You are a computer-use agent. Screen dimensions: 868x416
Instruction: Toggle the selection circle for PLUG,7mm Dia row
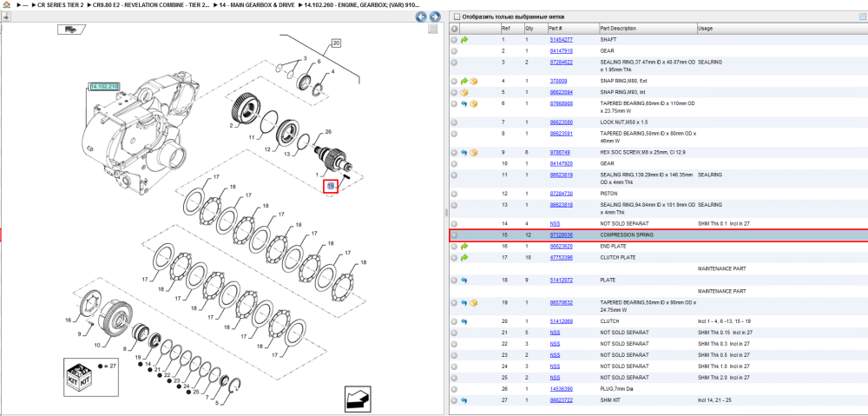pyautogui.click(x=454, y=389)
